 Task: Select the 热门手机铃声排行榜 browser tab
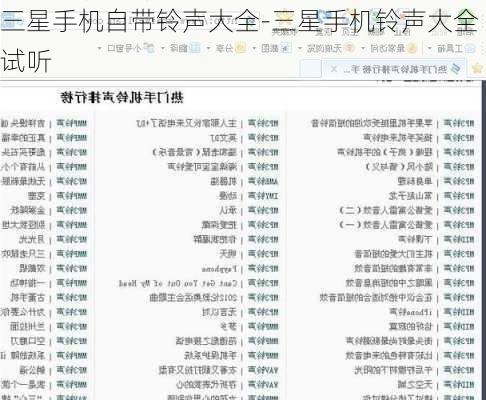pyautogui.click(x=394, y=69)
